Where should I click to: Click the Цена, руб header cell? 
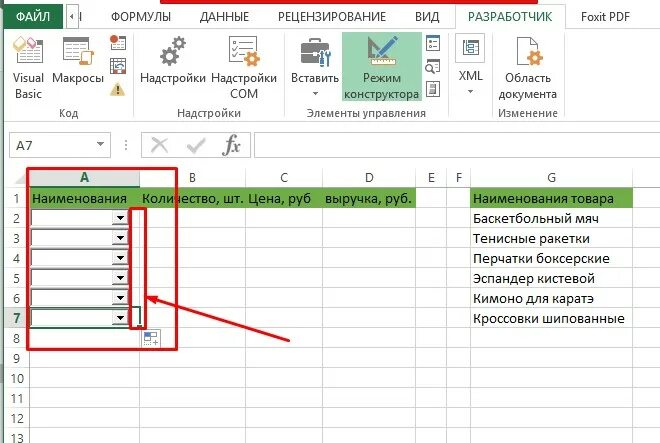(284, 198)
